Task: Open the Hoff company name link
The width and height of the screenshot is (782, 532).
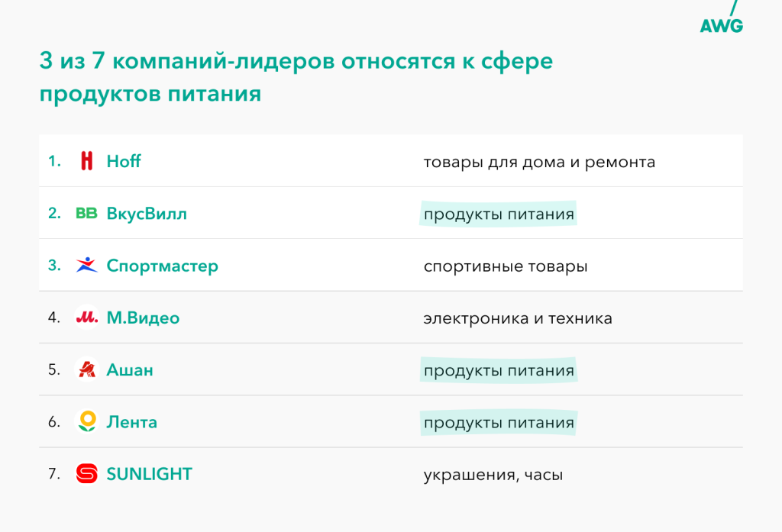Action: 124,162
